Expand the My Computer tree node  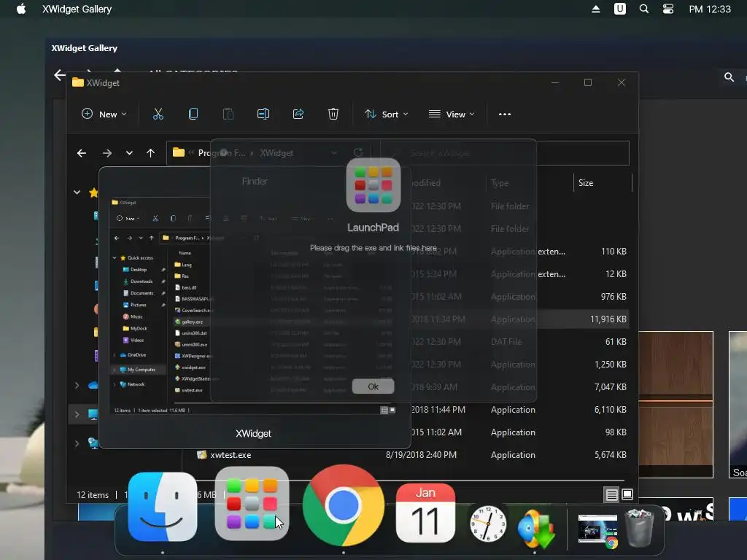click(x=77, y=414)
